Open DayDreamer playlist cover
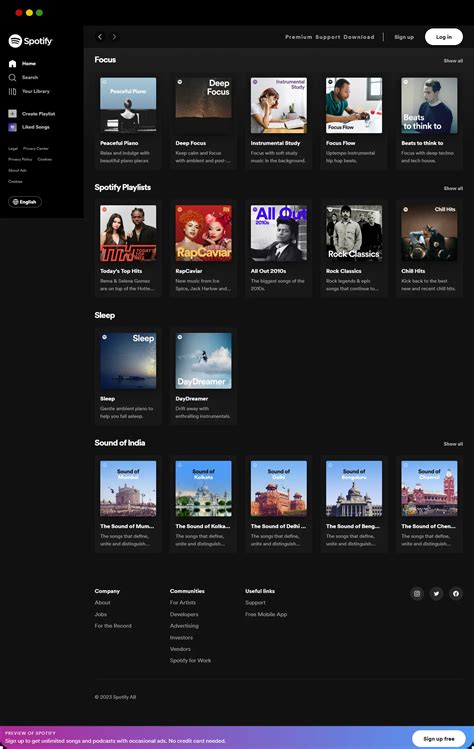Viewport: 474px width, 749px height. (x=204, y=361)
